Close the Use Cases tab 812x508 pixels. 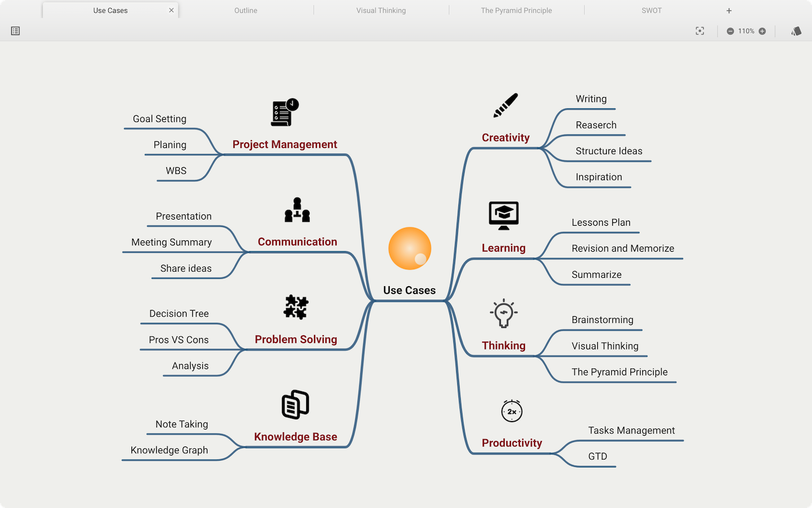(171, 10)
